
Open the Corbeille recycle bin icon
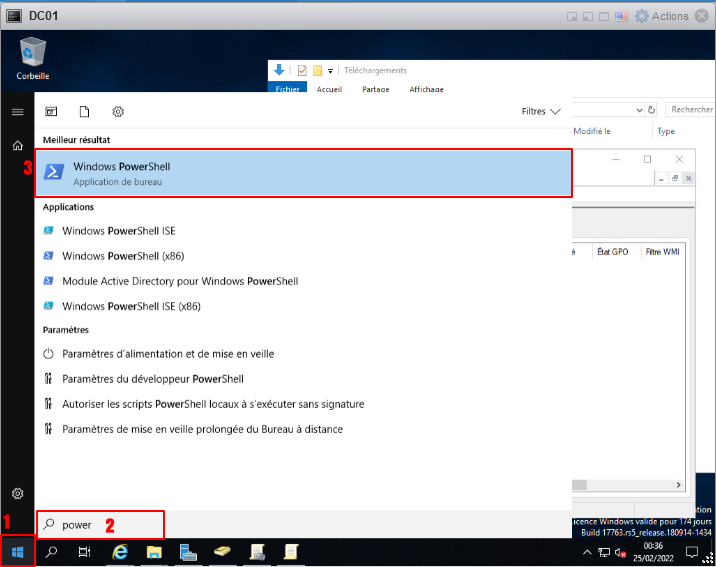(32, 57)
